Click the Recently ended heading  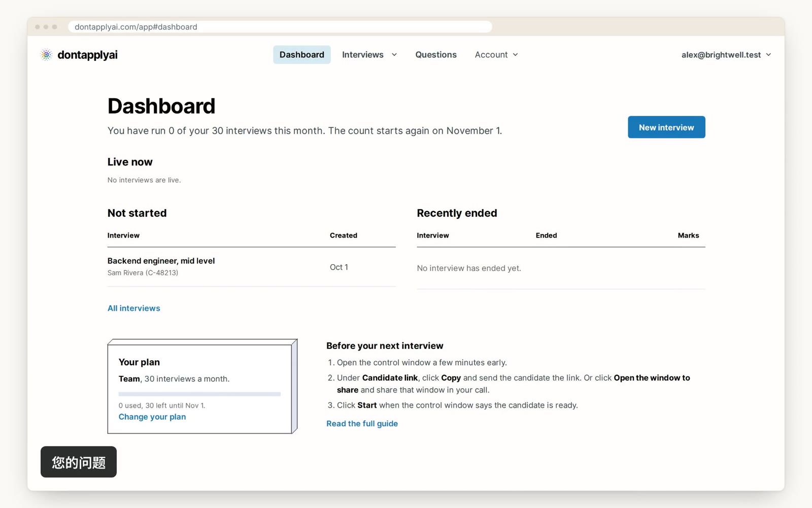457,213
